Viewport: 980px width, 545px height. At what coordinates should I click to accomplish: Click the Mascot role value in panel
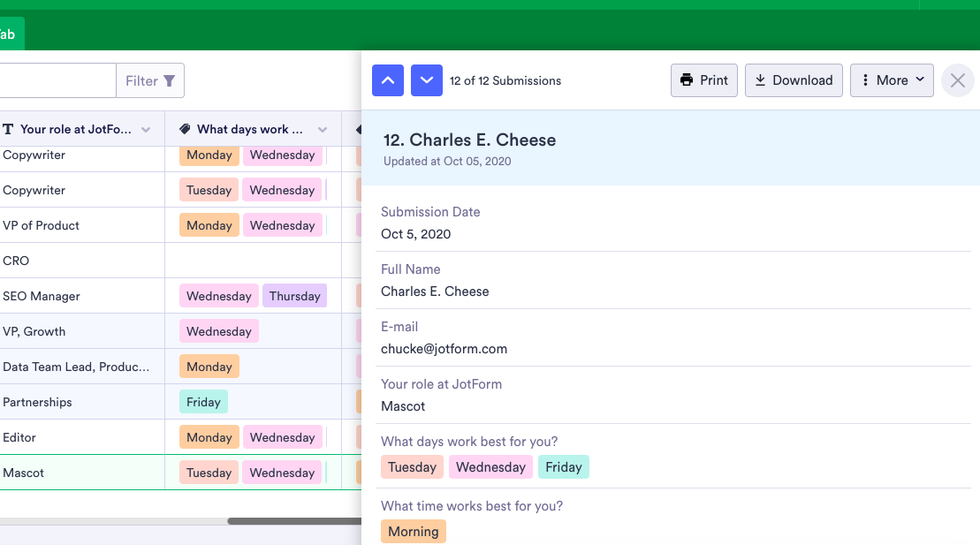pos(402,406)
